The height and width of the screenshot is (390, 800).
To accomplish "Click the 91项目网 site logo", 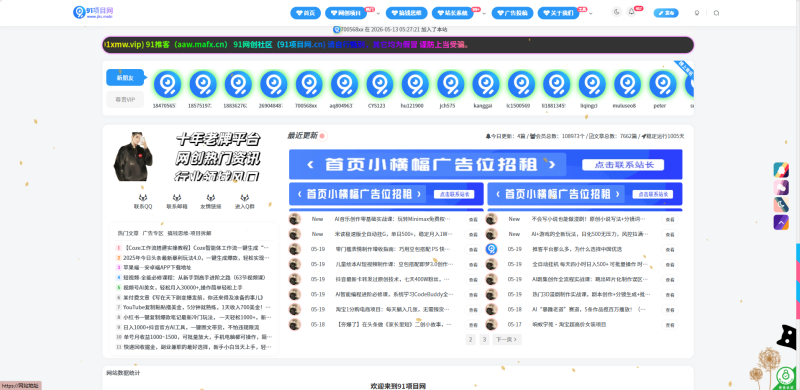I will (x=93, y=12).
